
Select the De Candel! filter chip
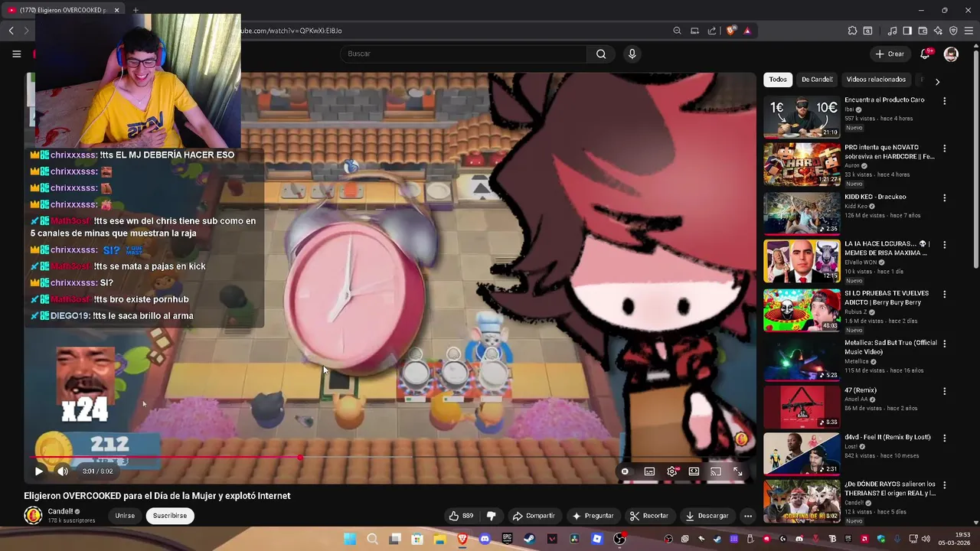(x=817, y=80)
